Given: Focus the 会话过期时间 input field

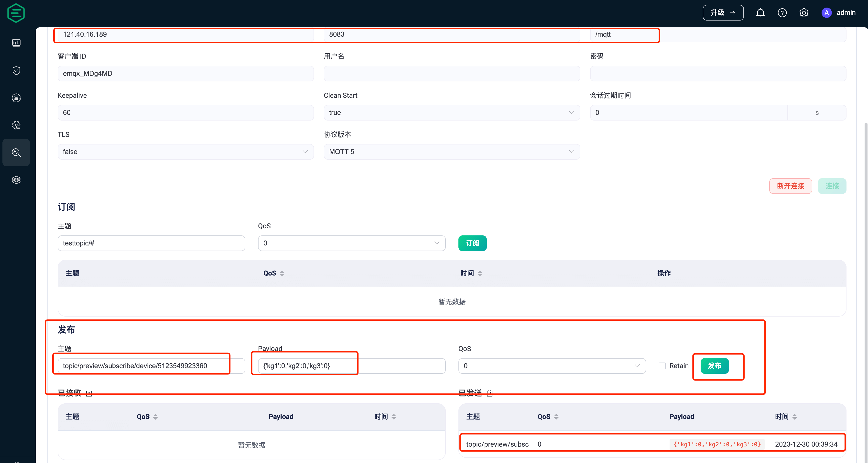Looking at the screenshot, I should coord(689,112).
